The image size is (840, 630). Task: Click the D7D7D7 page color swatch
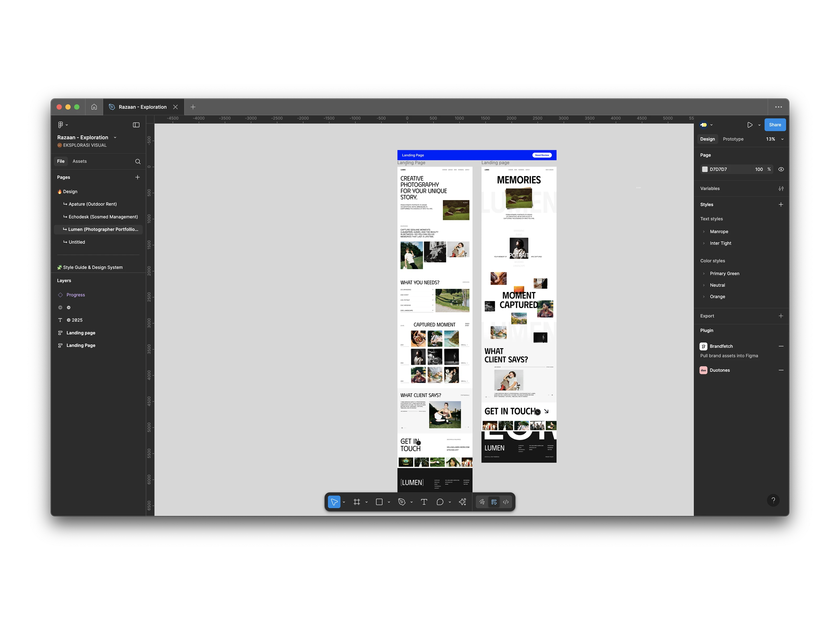pos(705,169)
